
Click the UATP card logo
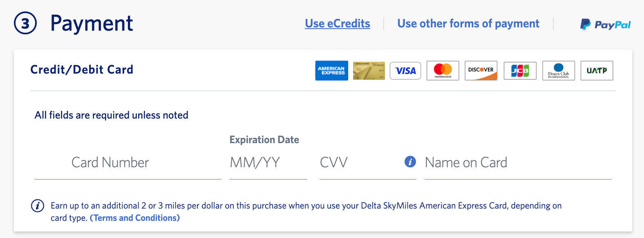tap(597, 70)
